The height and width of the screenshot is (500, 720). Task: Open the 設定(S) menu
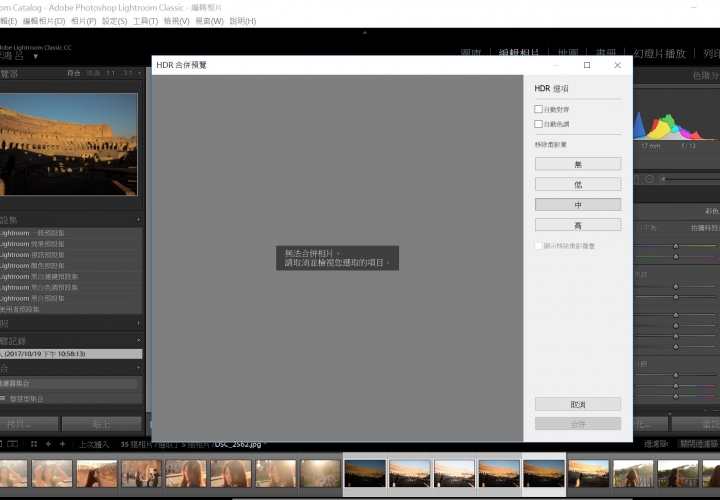[114, 21]
